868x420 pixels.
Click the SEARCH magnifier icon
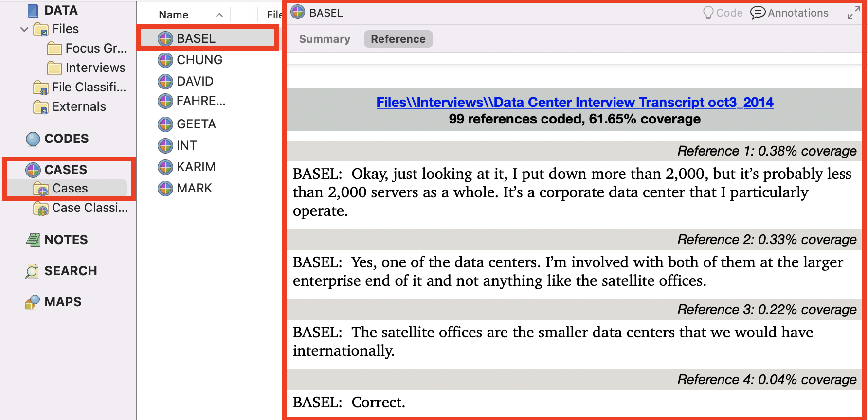click(32, 271)
